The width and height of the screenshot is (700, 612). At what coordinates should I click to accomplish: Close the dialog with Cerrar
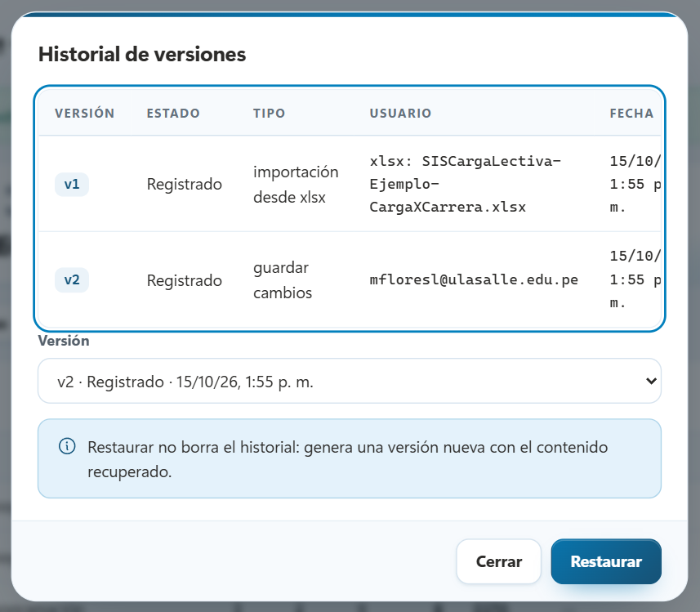(x=499, y=561)
